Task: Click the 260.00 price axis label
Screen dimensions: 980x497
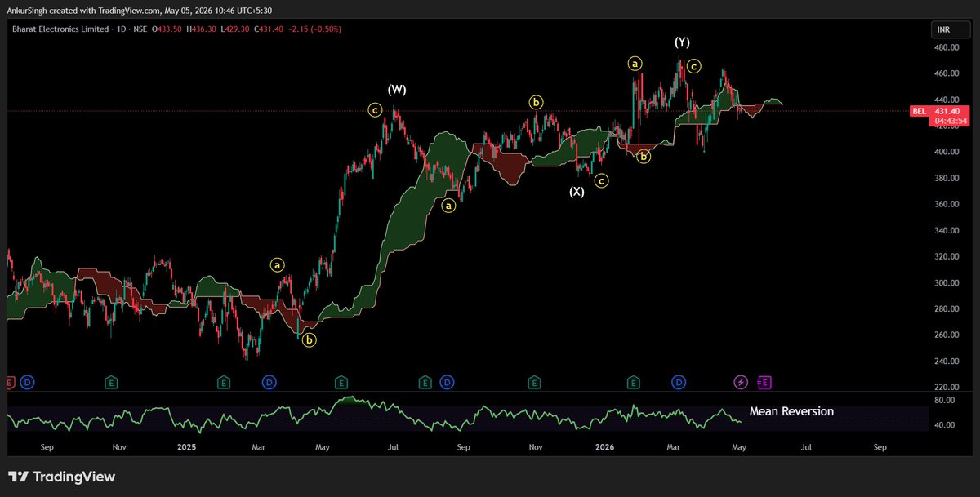Action: 947,335
